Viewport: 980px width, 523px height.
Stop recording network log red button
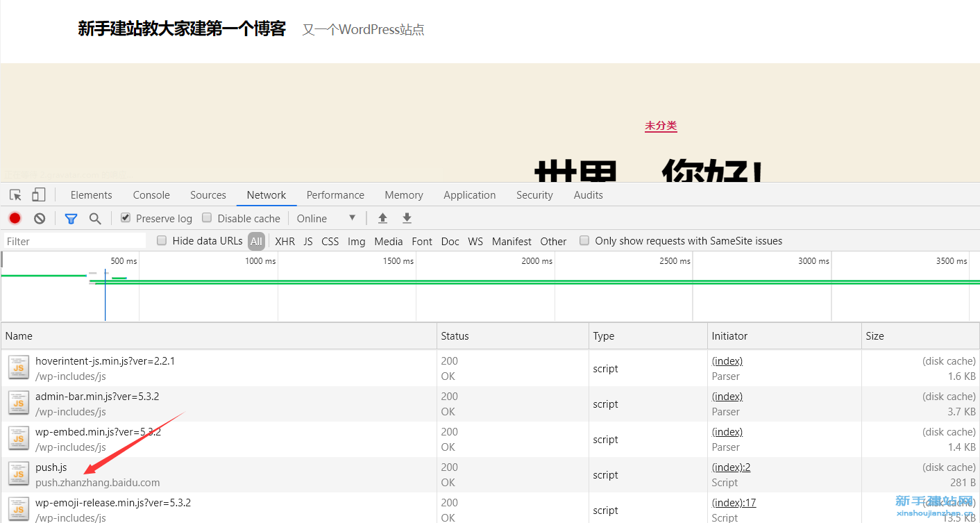point(15,218)
